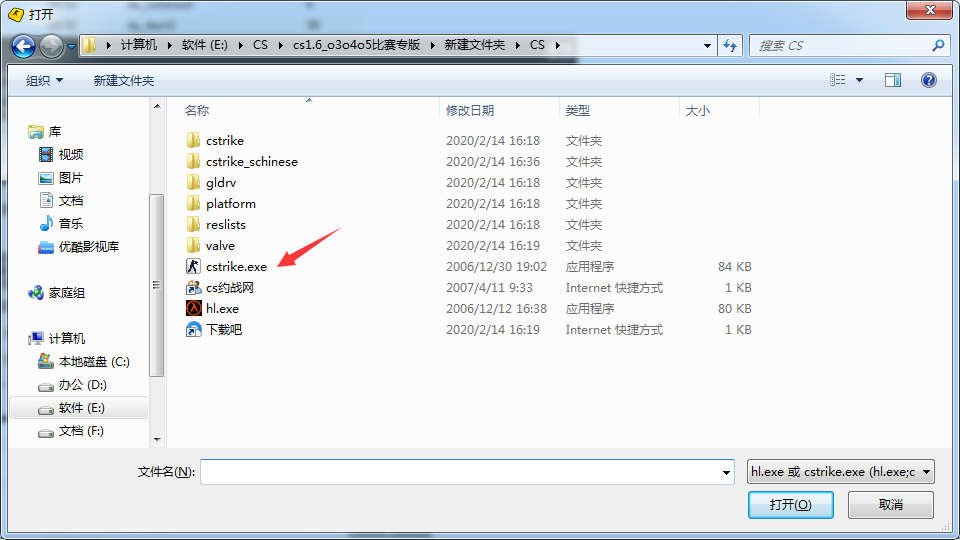The image size is (960, 540).
Task: Select the cstrike.exe Counter-Strike icon
Action: point(193,266)
